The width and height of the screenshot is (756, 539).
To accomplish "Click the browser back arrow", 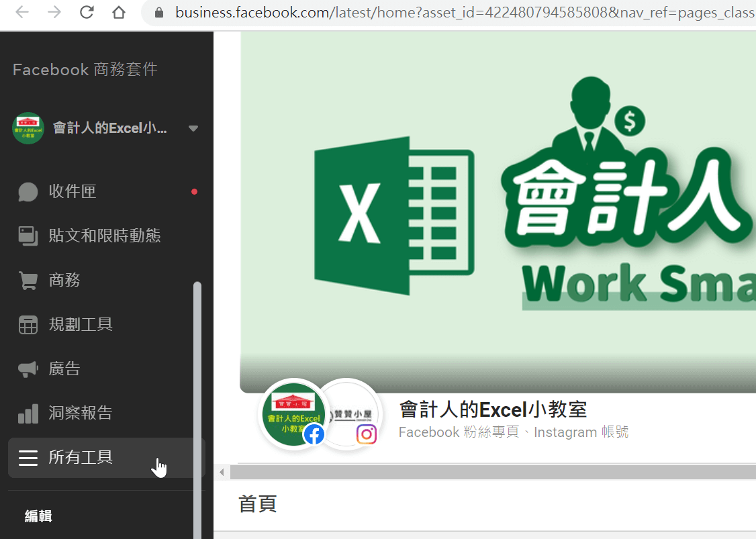I will [22, 12].
